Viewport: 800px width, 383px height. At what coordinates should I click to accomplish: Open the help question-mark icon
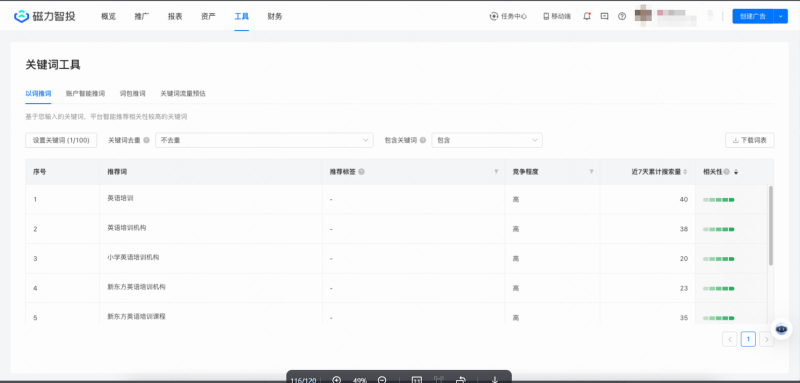point(622,16)
